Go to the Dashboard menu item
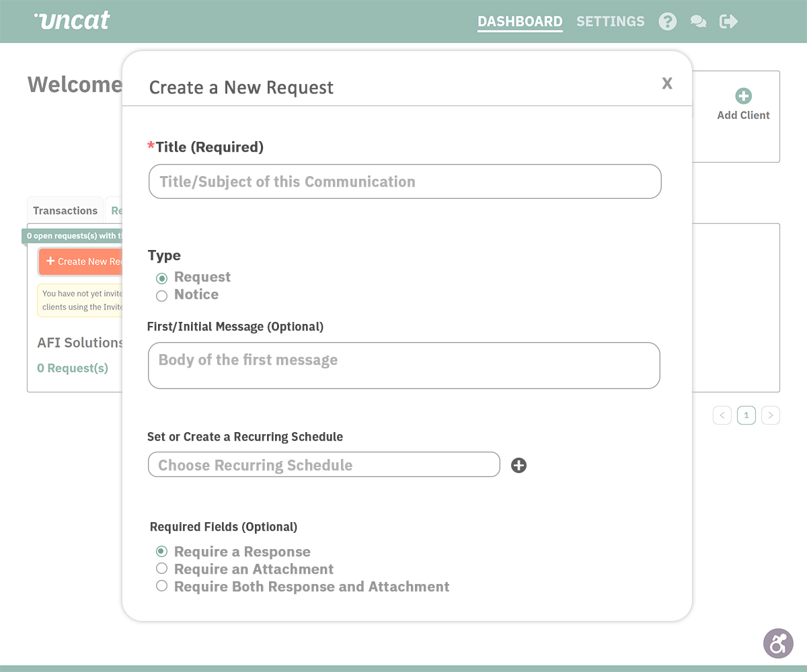807x672 pixels. pos(520,22)
